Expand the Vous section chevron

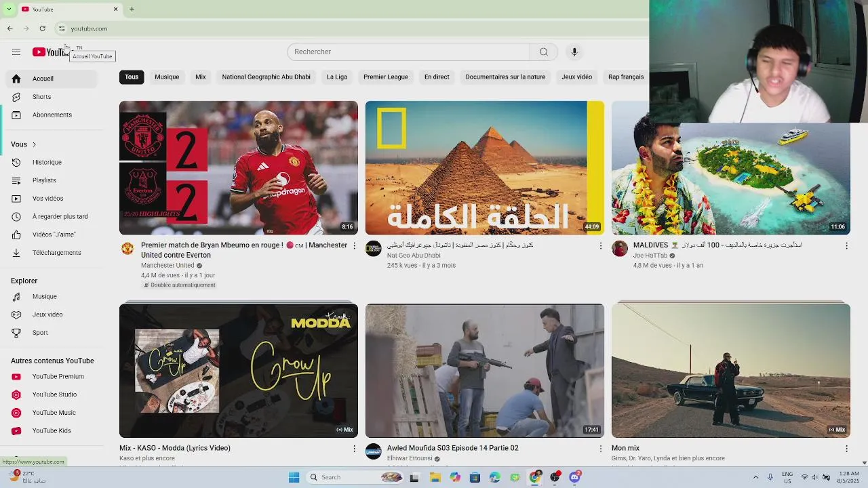click(34, 144)
